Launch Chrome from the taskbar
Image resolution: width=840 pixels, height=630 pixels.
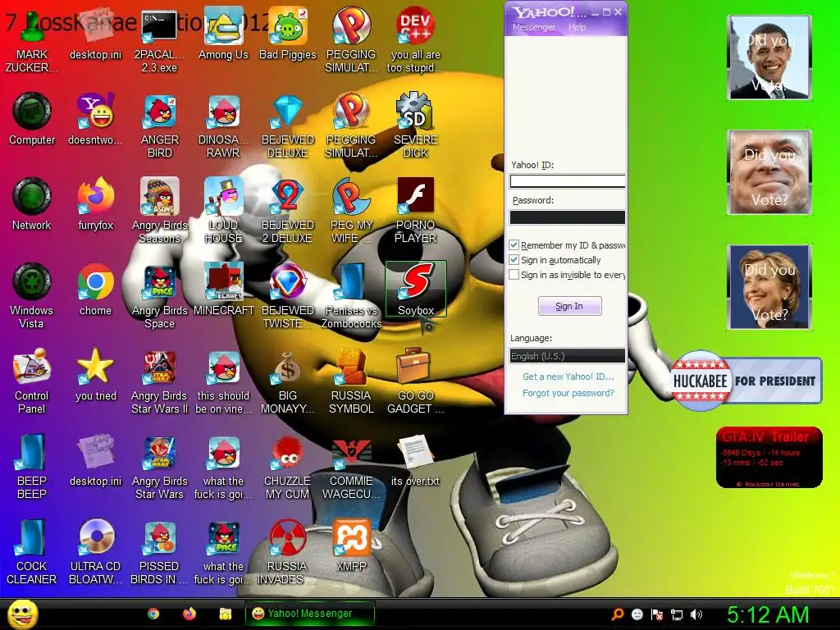pos(153,614)
